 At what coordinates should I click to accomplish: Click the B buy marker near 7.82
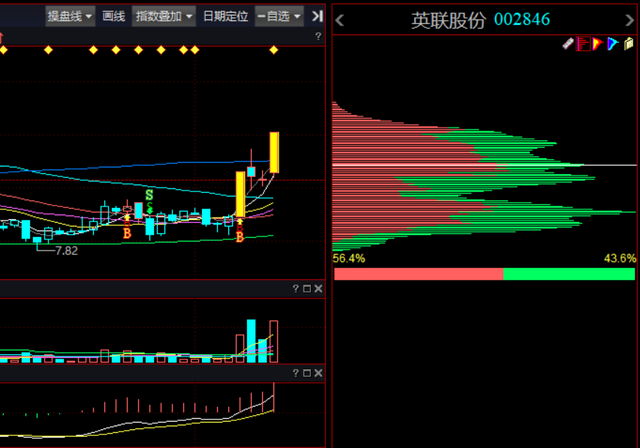pos(127,233)
